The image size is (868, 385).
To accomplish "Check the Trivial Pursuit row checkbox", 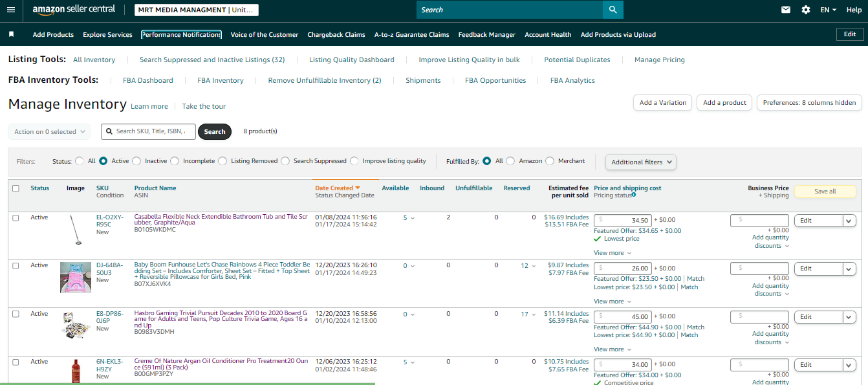I will tap(16, 314).
